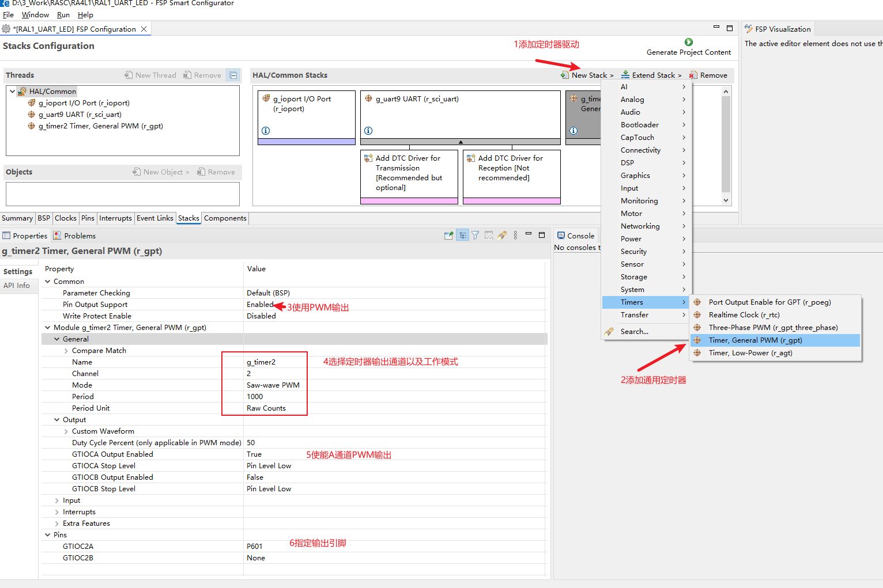Expand the Custom Waveform group
Screen dimensions: 883x588
pyautogui.click(x=66, y=431)
